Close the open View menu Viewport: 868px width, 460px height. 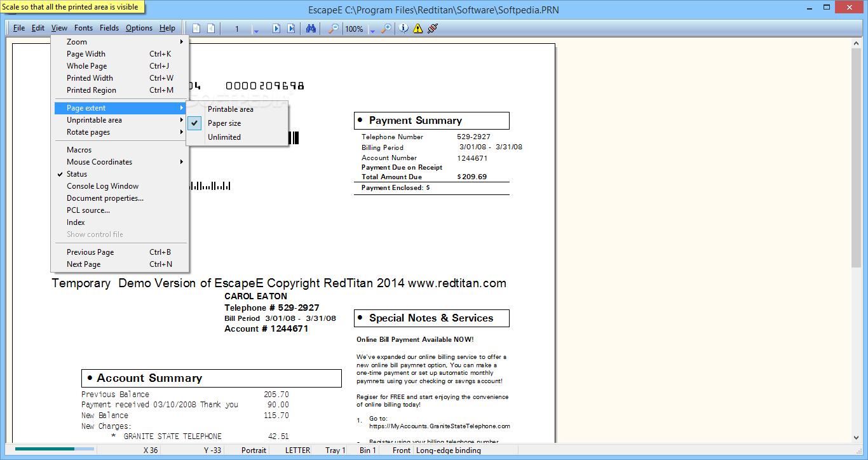59,28
